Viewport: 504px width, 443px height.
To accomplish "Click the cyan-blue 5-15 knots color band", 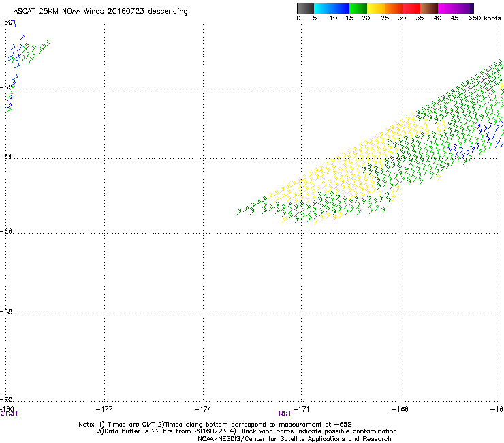I will pyautogui.click(x=332, y=8).
